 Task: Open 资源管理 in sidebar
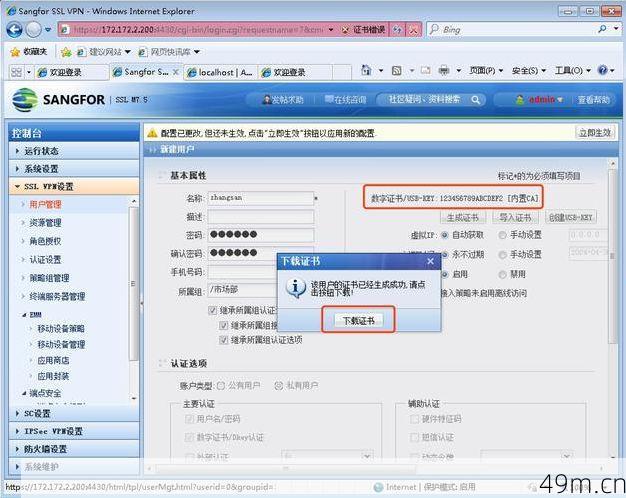pyautogui.click(x=45, y=223)
